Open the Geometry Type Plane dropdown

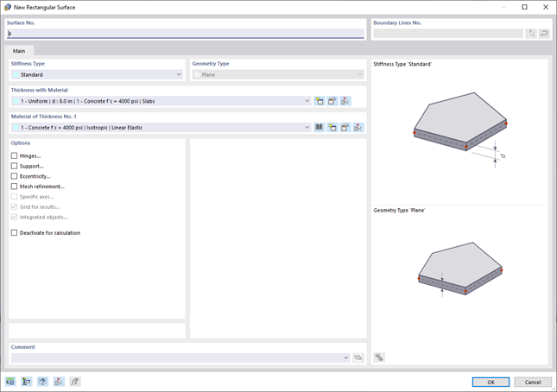click(278, 74)
